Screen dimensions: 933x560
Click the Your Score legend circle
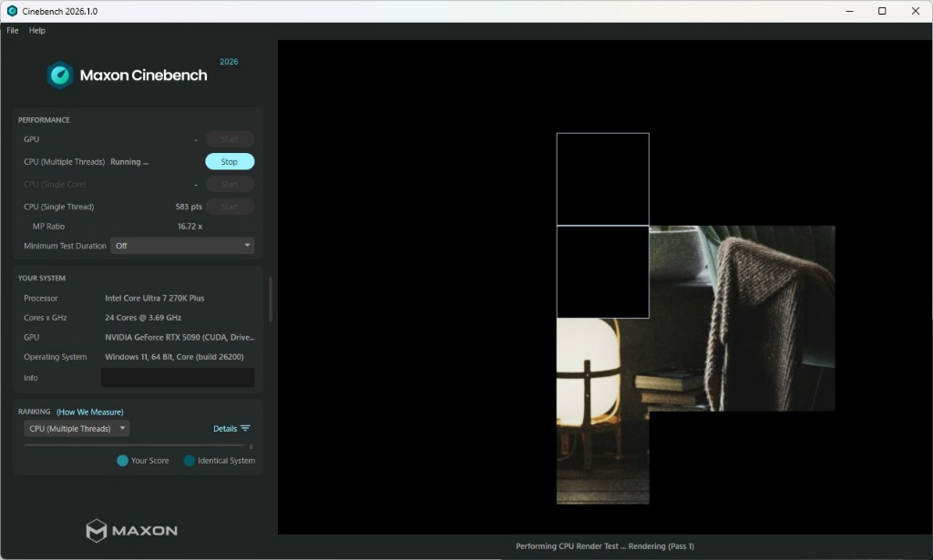[122, 461]
